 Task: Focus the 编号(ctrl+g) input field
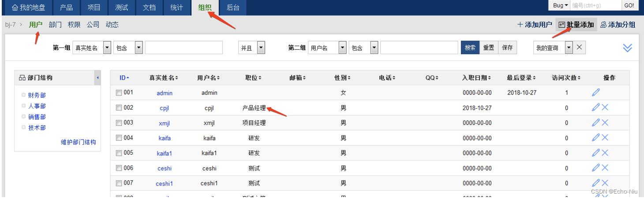(x=596, y=5)
